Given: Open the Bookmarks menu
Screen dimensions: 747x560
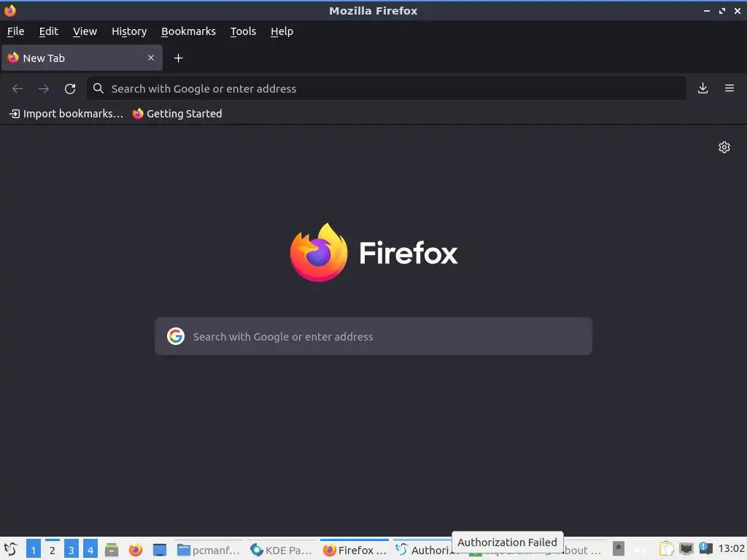Looking at the screenshot, I should (x=188, y=31).
